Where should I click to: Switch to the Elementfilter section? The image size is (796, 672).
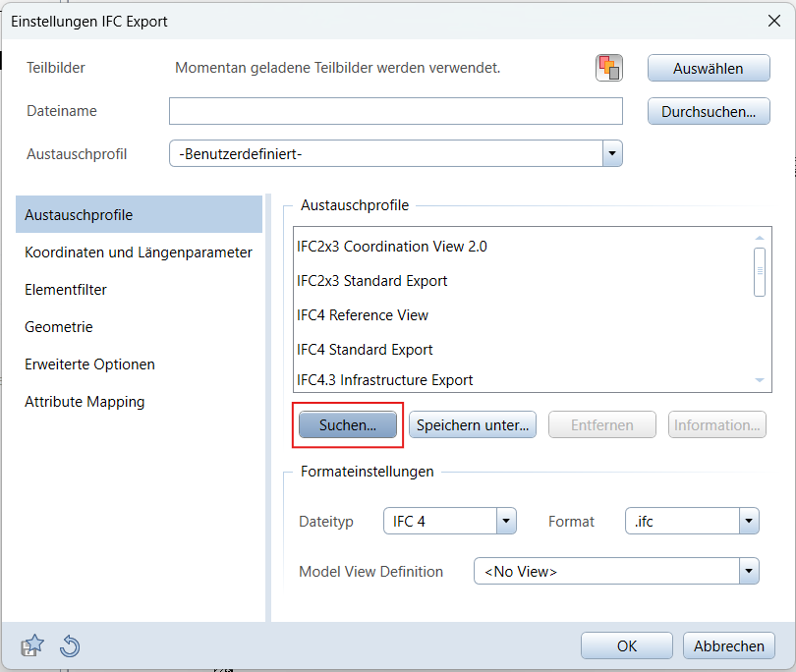[x=66, y=290]
